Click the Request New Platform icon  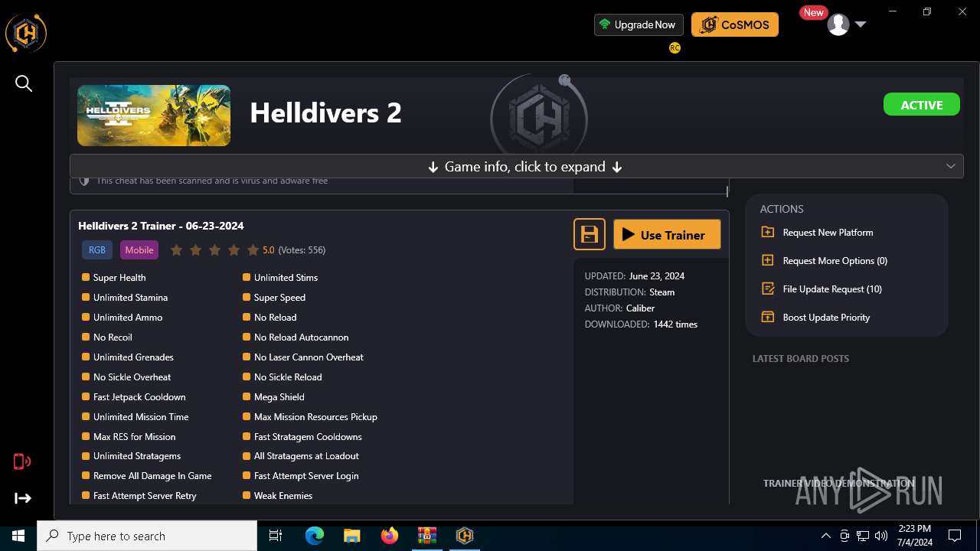click(768, 232)
